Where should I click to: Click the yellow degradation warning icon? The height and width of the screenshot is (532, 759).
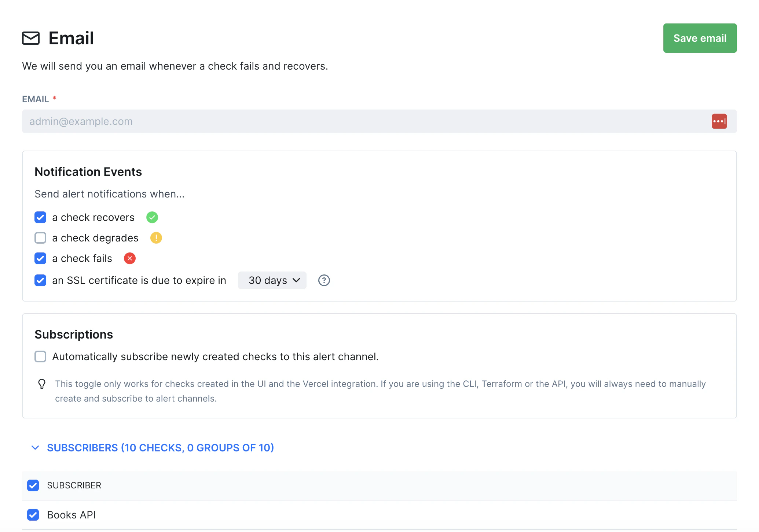pos(156,238)
